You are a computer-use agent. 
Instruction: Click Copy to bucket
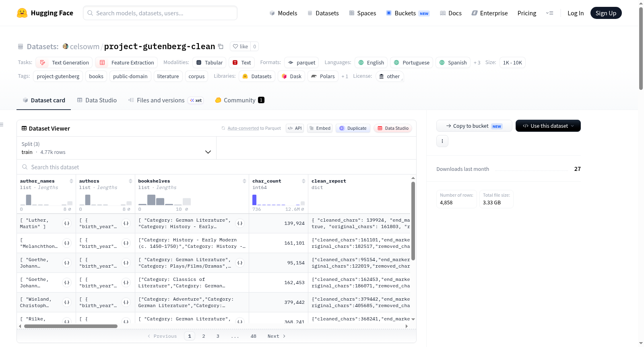coord(474,126)
